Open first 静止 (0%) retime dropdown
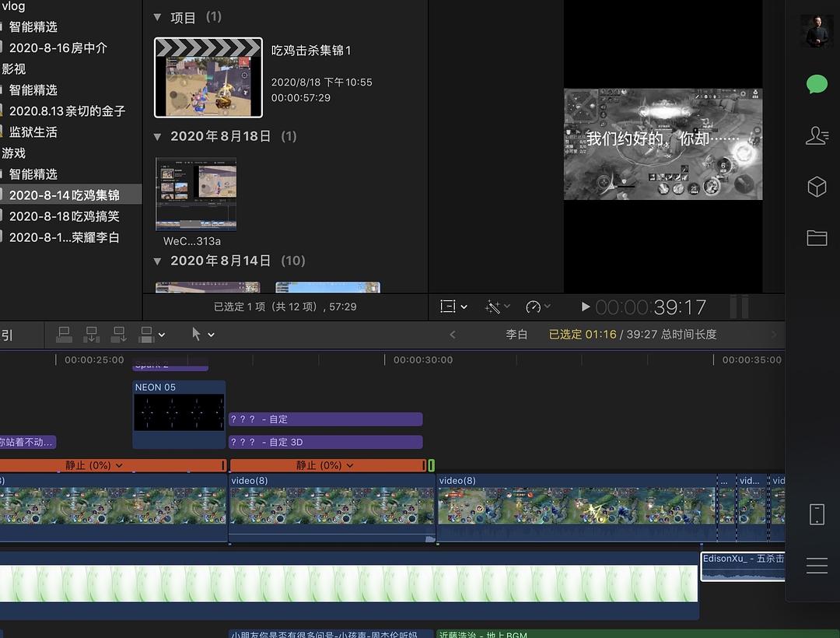 click(x=119, y=465)
